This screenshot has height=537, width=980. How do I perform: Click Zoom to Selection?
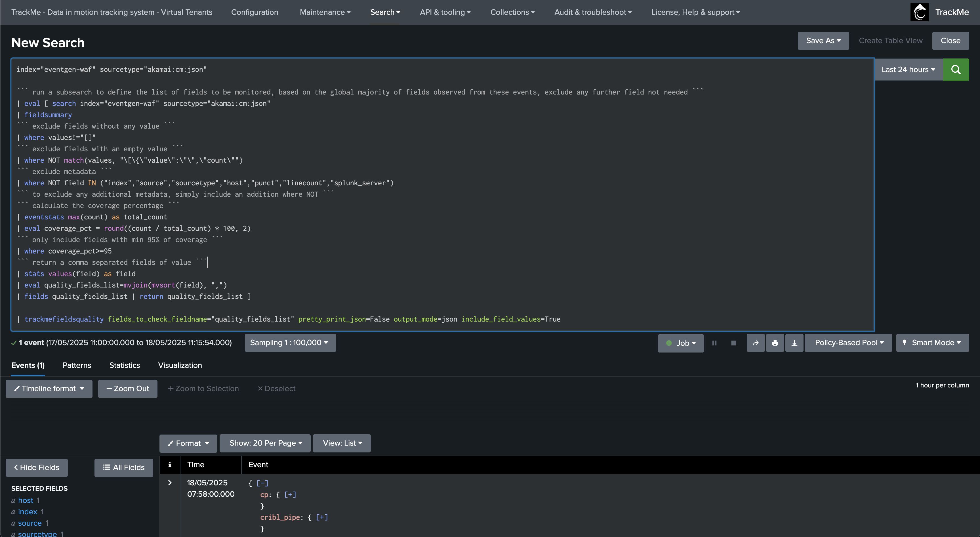[203, 389]
